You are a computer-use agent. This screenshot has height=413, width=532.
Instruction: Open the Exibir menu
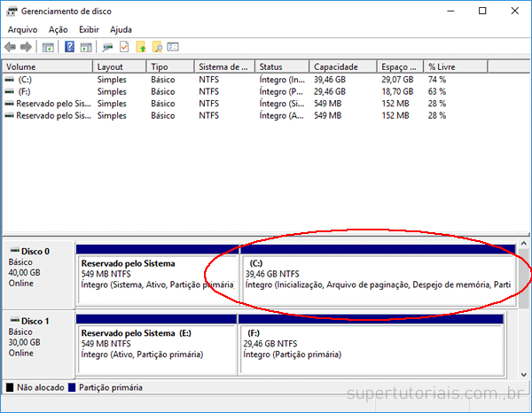point(89,29)
